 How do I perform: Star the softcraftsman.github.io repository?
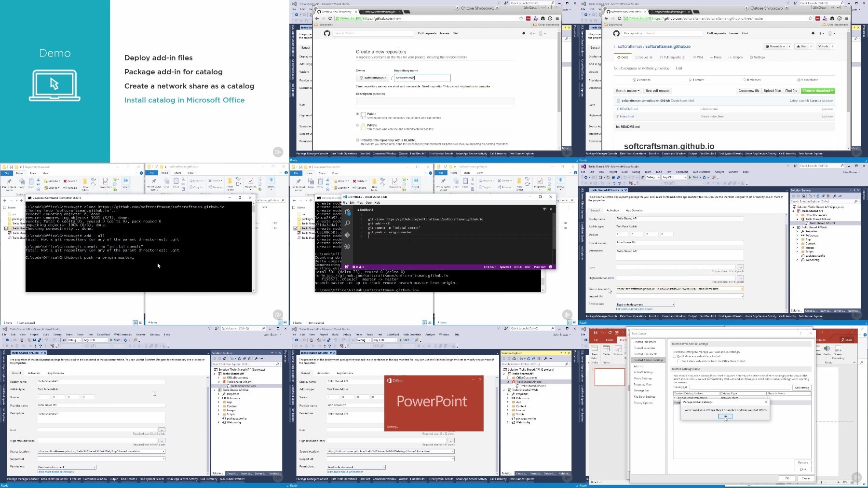(x=802, y=46)
